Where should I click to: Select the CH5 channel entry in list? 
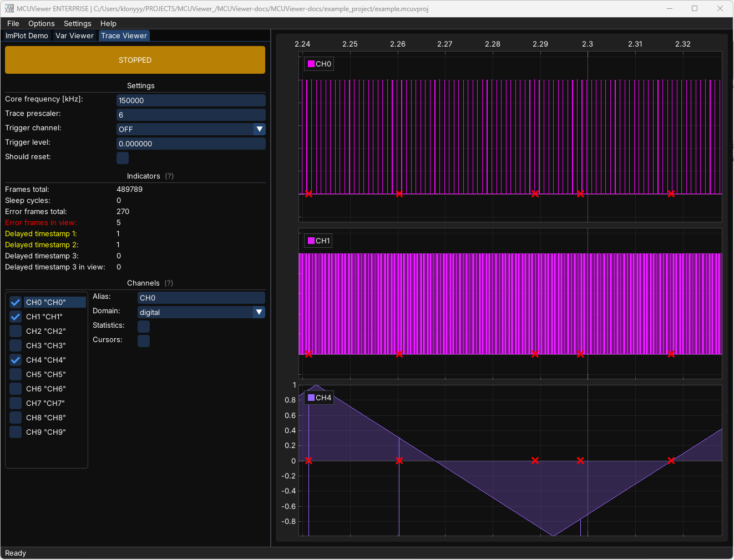coord(46,375)
